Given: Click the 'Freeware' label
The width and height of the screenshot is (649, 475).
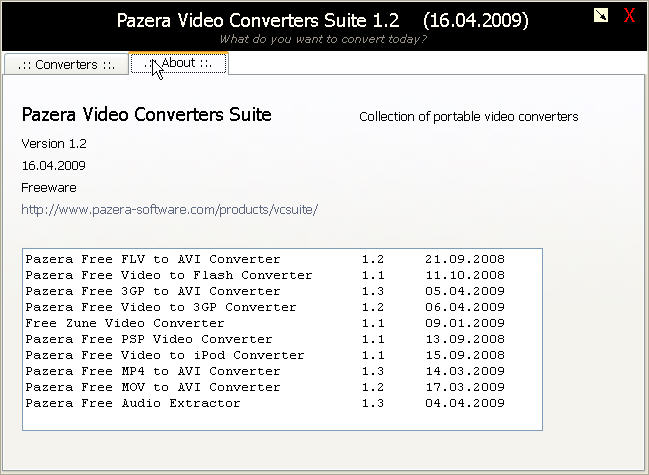Looking at the screenshot, I should (x=49, y=188).
